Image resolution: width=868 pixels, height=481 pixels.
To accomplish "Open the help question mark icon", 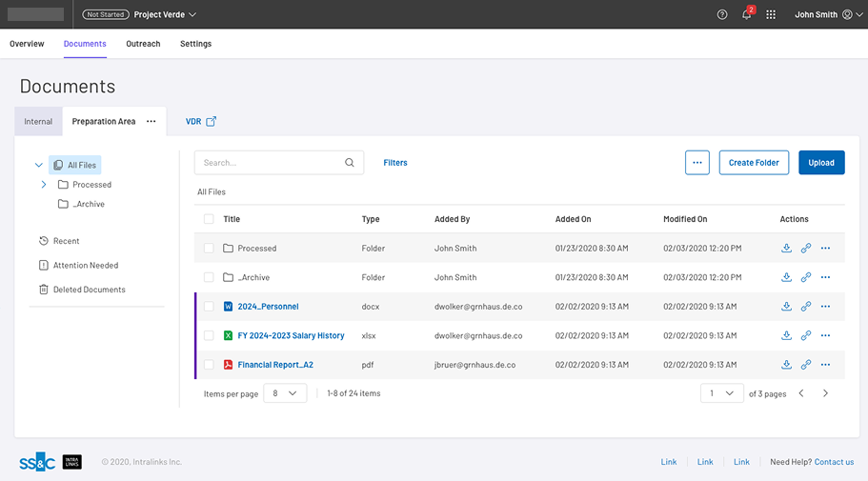I will click(x=722, y=15).
